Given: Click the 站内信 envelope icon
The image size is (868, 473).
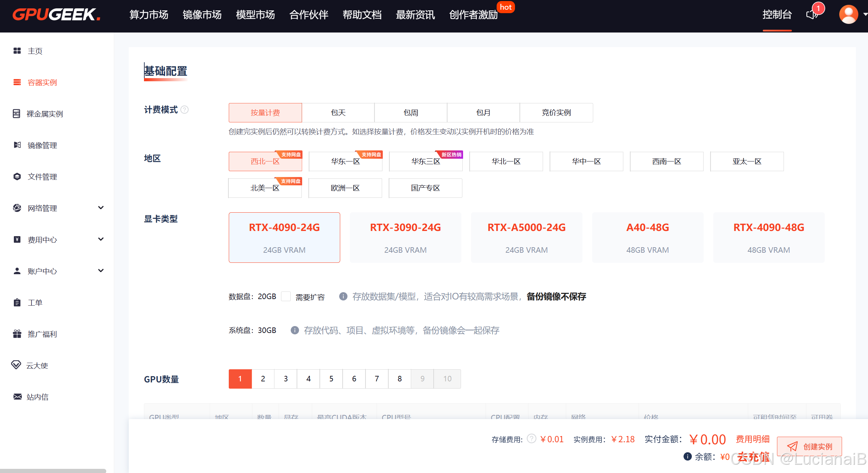Looking at the screenshot, I should (x=17, y=397).
